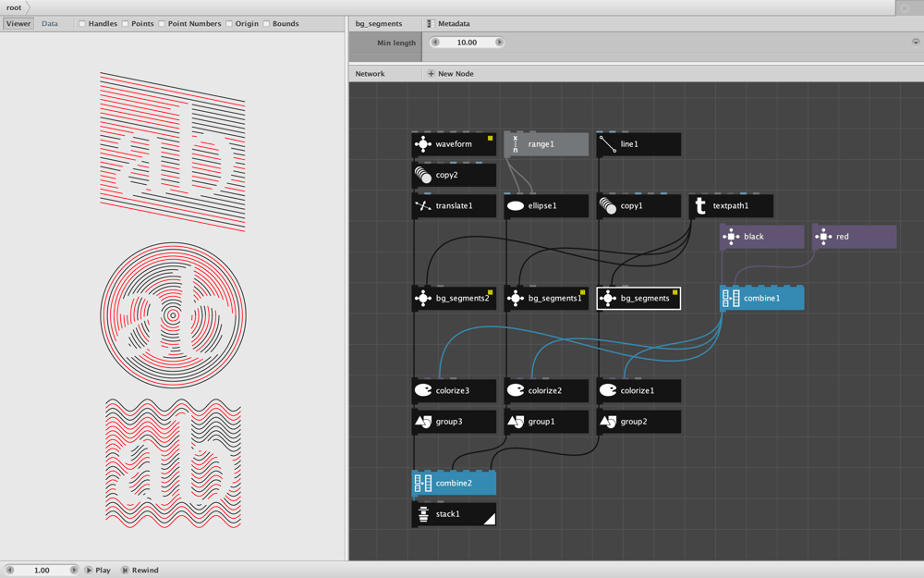924x578 pixels.
Task: Decrease the Min length value
Action: point(435,43)
